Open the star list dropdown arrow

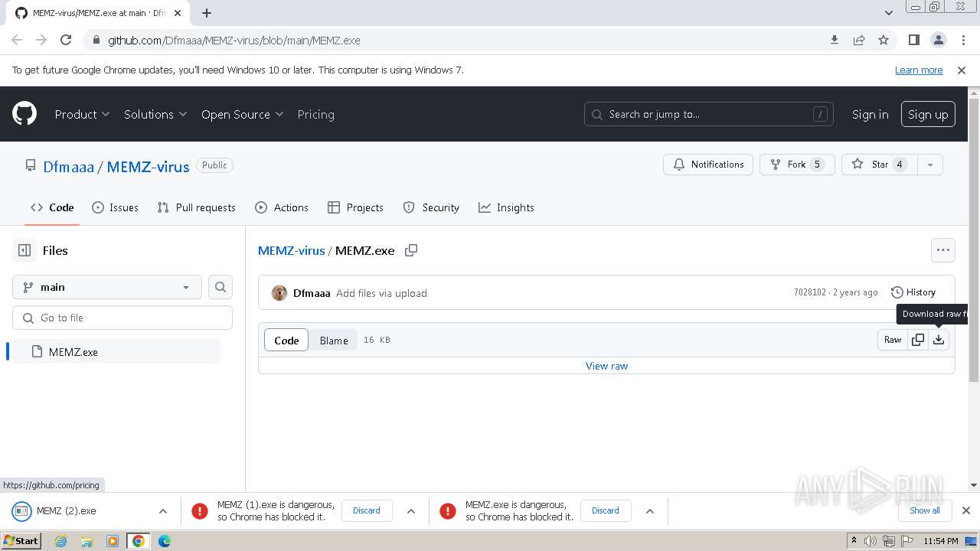[x=930, y=165]
